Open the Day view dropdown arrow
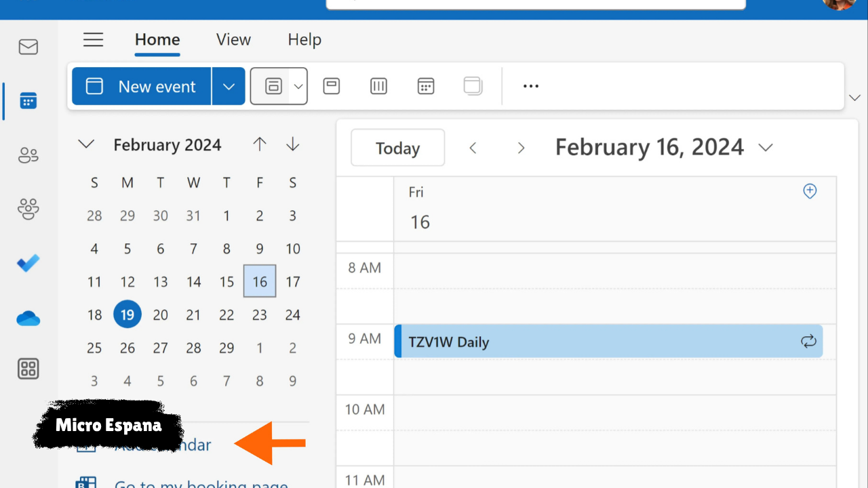The image size is (868, 488). [x=297, y=86]
